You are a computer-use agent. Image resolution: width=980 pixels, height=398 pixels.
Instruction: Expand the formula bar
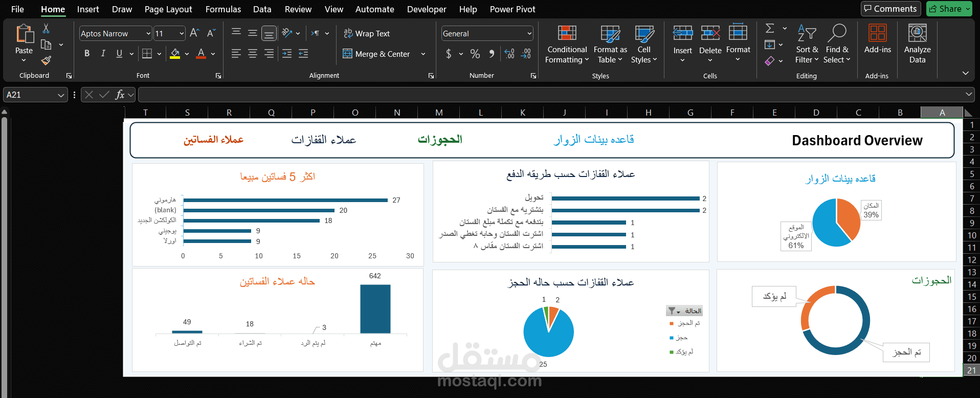point(969,95)
